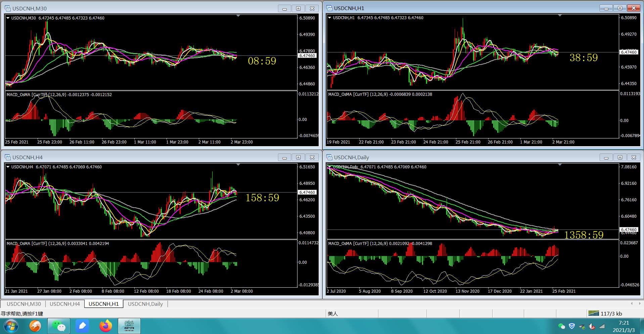The width and height of the screenshot is (644, 334).
Task: Click the safely remove hardware tray icon
Action: 582,327
